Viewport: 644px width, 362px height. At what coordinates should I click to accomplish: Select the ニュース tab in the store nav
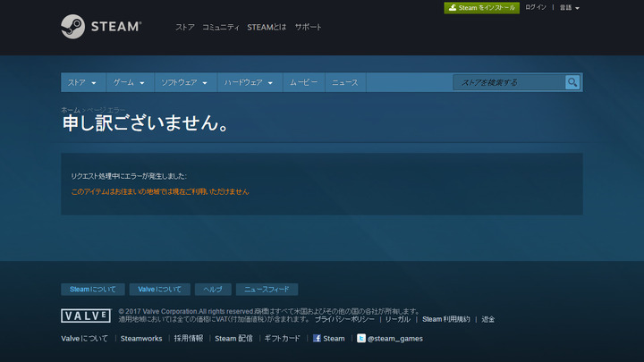click(x=345, y=82)
